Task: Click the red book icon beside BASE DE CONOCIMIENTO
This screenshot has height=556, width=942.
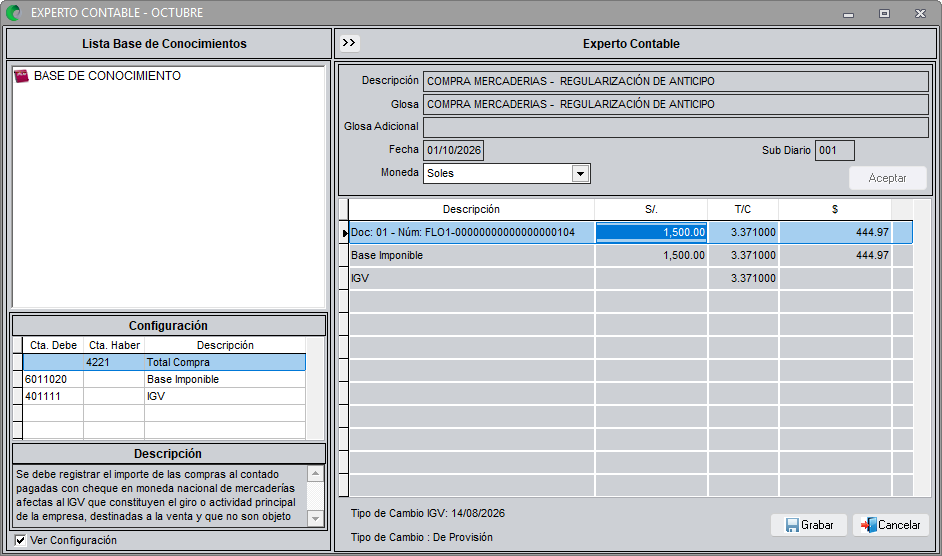Action: pos(22,76)
